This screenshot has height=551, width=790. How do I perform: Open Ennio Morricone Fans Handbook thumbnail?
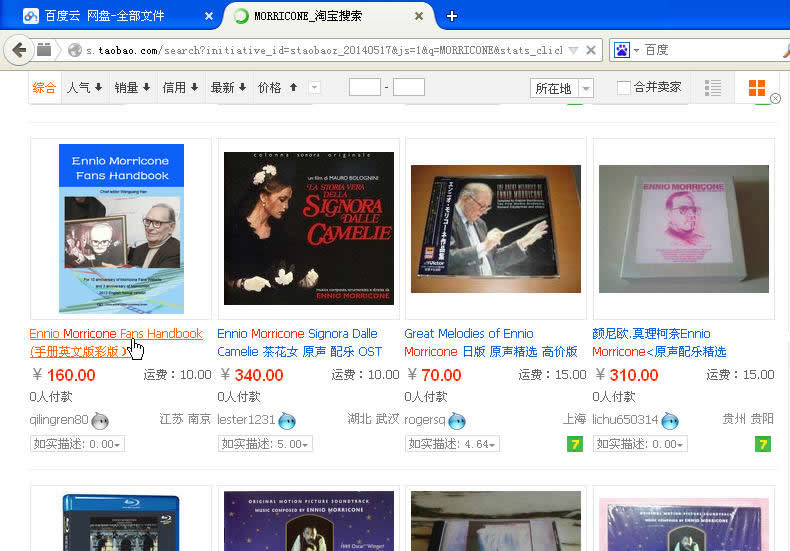(x=121, y=229)
